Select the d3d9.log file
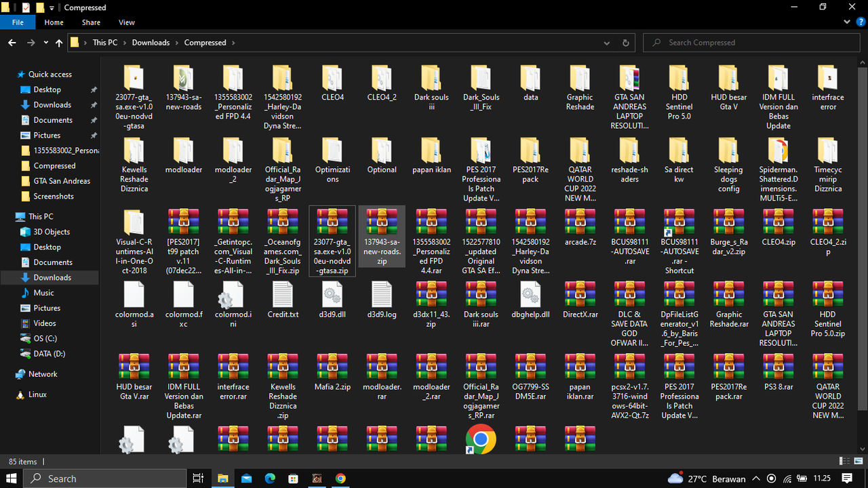The height and width of the screenshot is (488, 868). [382, 301]
